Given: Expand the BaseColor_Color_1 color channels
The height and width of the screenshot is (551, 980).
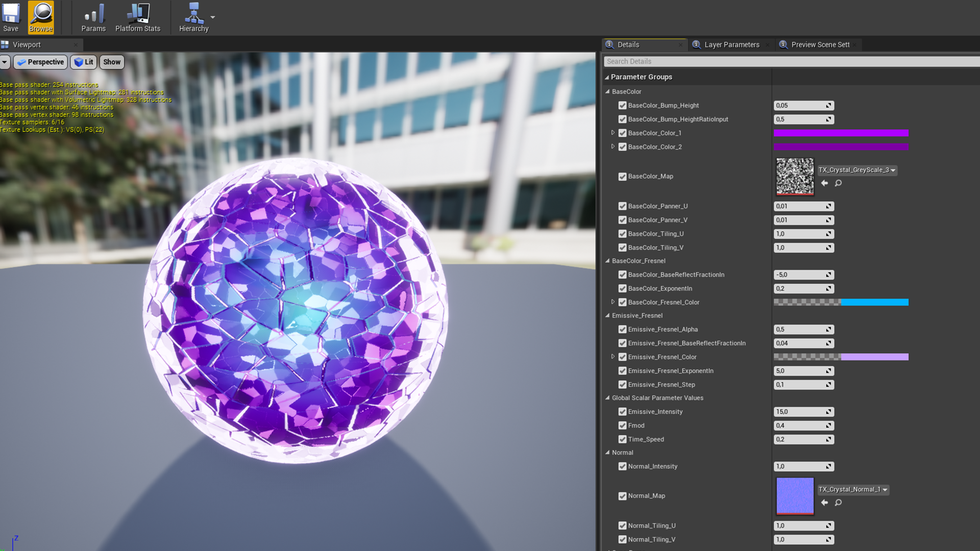Looking at the screenshot, I should (x=613, y=133).
